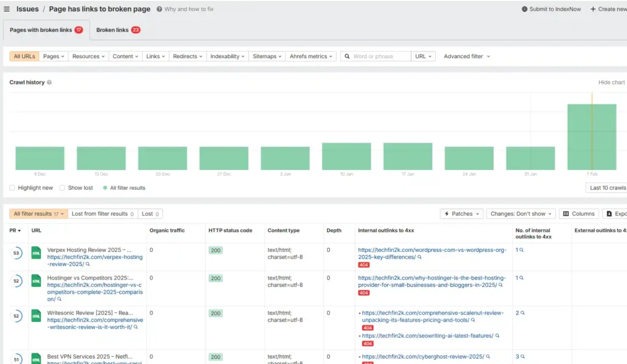Click the magnifier after wordpress-com-vs-wordpress-org outlink
This screenshot has width=627, height=364.
tap(419, 257)
